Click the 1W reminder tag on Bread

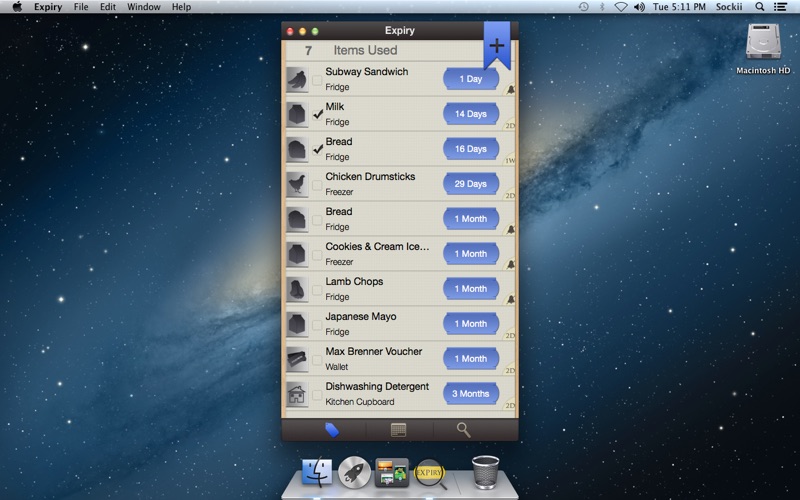pos(510,161)
